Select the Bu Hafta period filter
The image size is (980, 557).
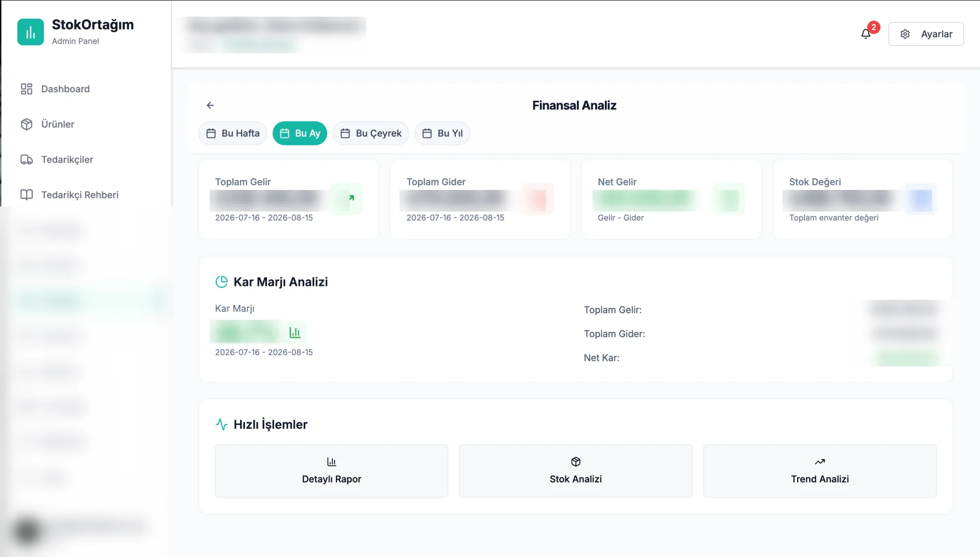[x=233, y=133]
